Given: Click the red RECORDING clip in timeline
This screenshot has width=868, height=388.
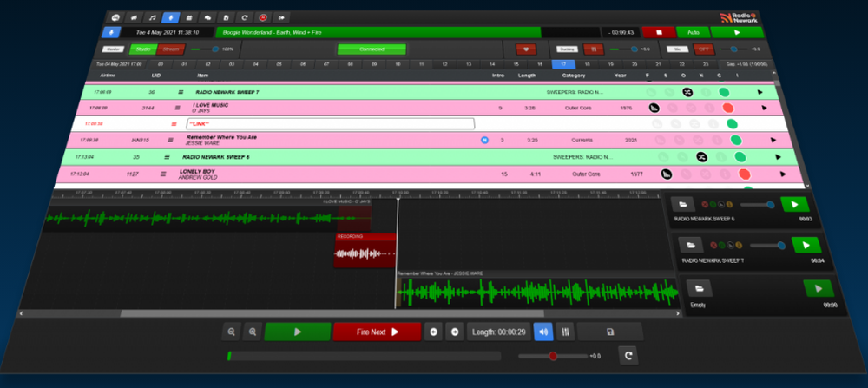Looking at the screenshot, I should (365, 251).
